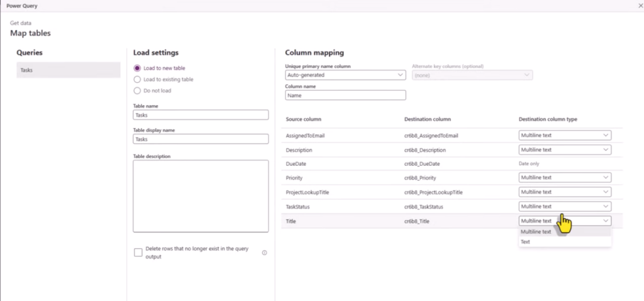Click cr6b8_TaskStatus destination column

pos(424,207)
